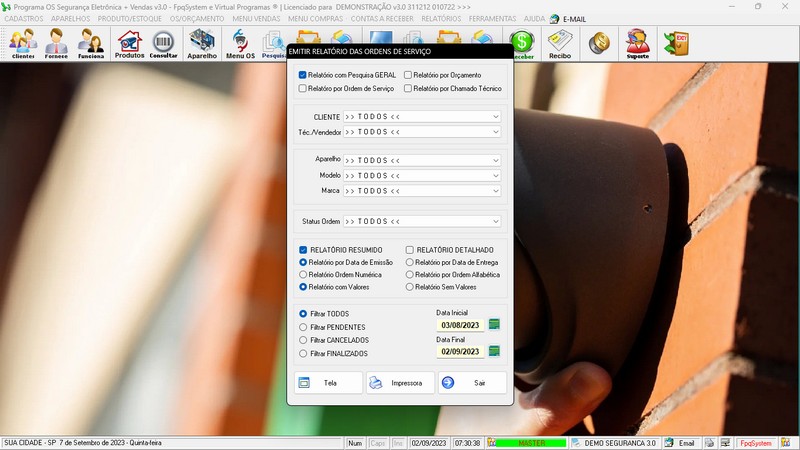The width and height of the screenshot is (800, 450).
Task: Open the RELATÓRIOS menu
Action: pyautogui.click(x=441, y=19)
